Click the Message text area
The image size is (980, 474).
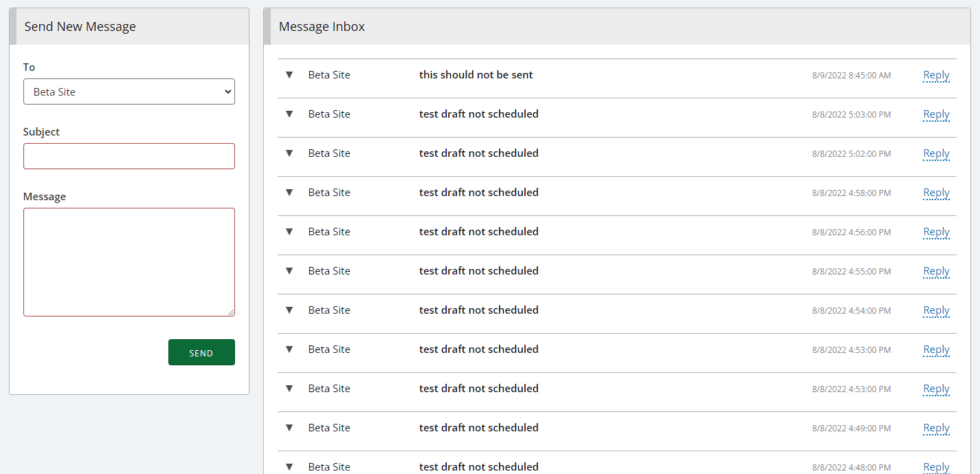point(129,262)
